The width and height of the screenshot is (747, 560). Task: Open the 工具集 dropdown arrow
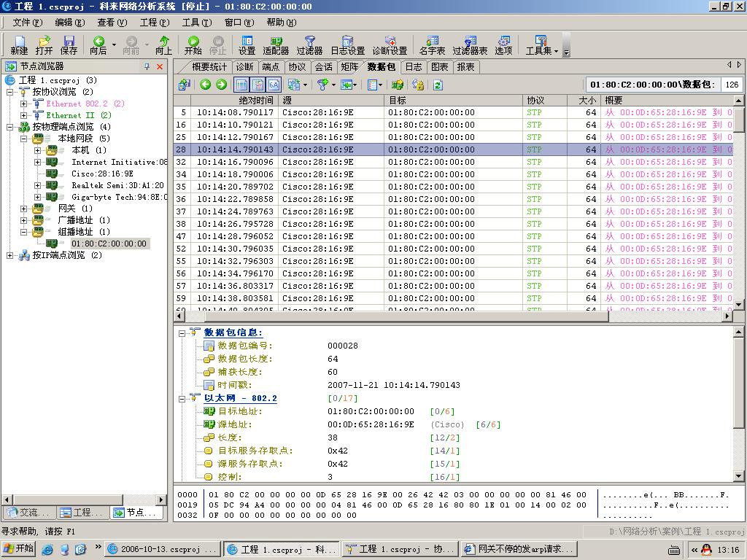point(557,51)
